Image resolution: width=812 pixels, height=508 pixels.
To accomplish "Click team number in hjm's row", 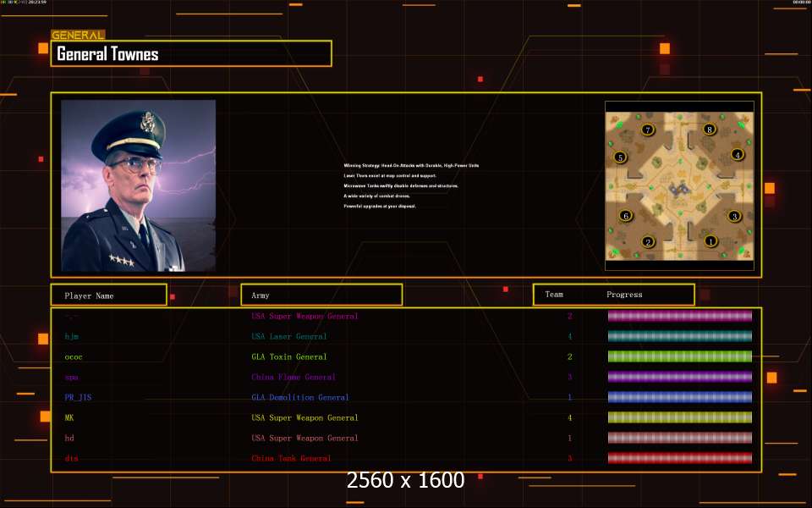I will pos(569,336).
